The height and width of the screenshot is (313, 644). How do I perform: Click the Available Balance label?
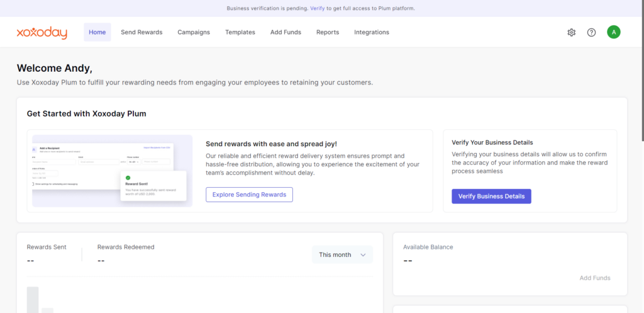click(428, 248)
